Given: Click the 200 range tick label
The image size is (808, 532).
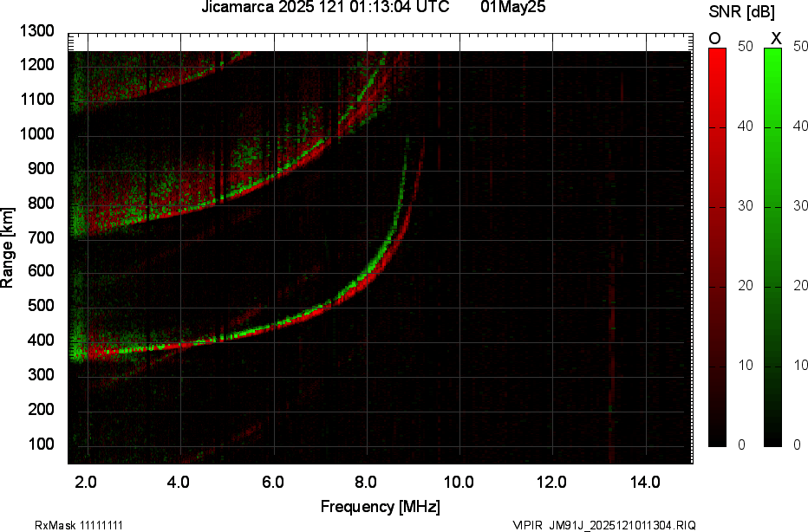Looking at the screenshot, I should point(41,409).
